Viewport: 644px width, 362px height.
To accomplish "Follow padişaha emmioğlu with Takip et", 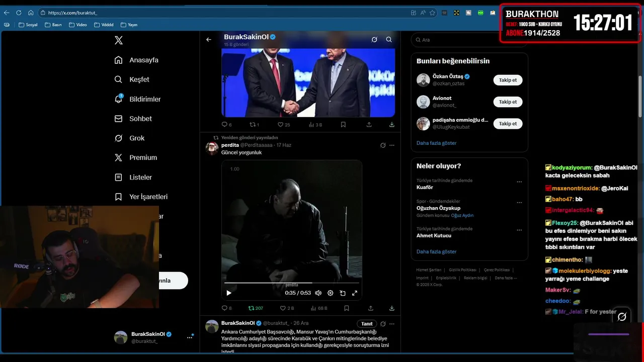I will pyautogui.click(x=508, y=124).
